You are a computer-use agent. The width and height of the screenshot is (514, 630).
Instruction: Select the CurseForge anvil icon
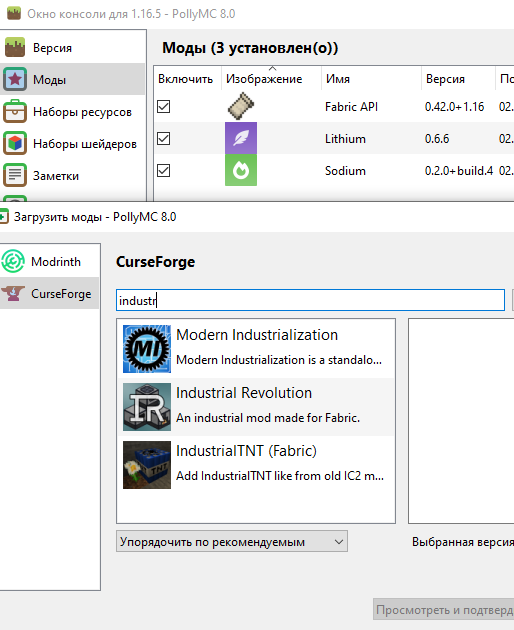tap(13, 293)
